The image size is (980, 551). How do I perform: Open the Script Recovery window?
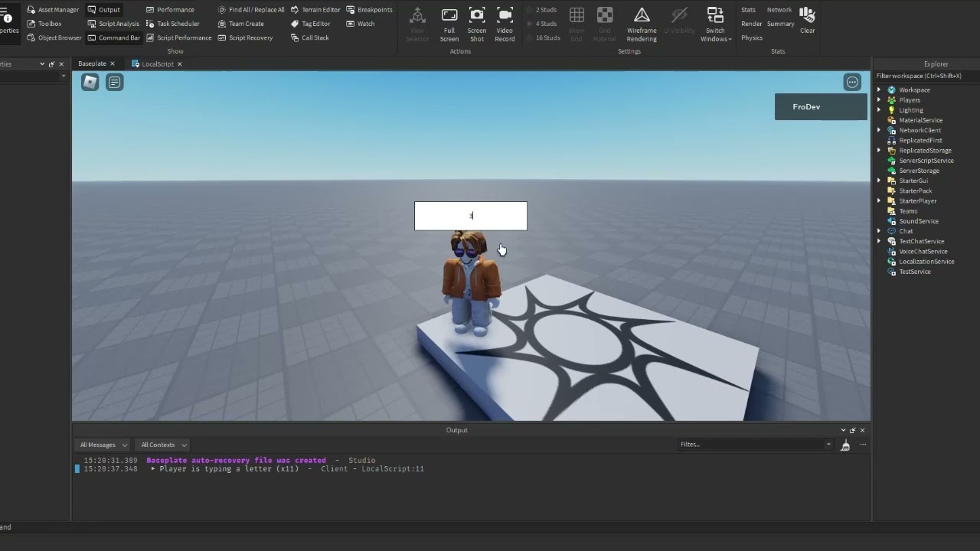[x=245, y=37]
